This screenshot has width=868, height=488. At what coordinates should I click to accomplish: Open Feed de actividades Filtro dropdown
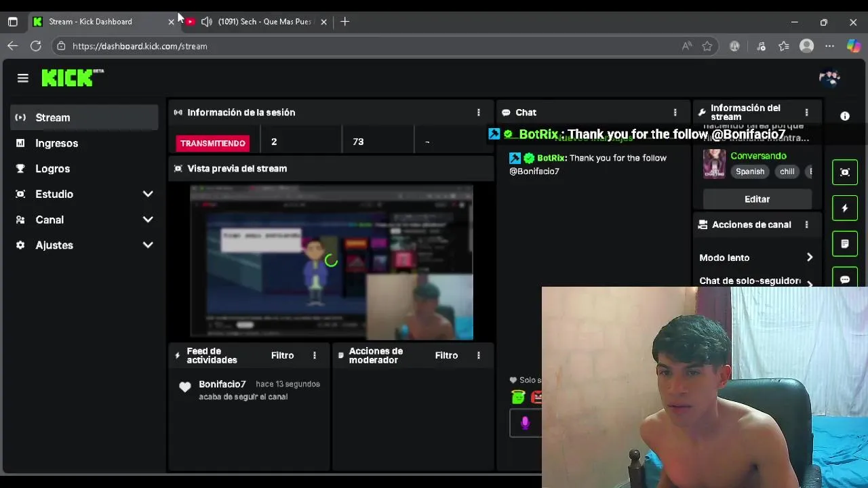(283, 355)
